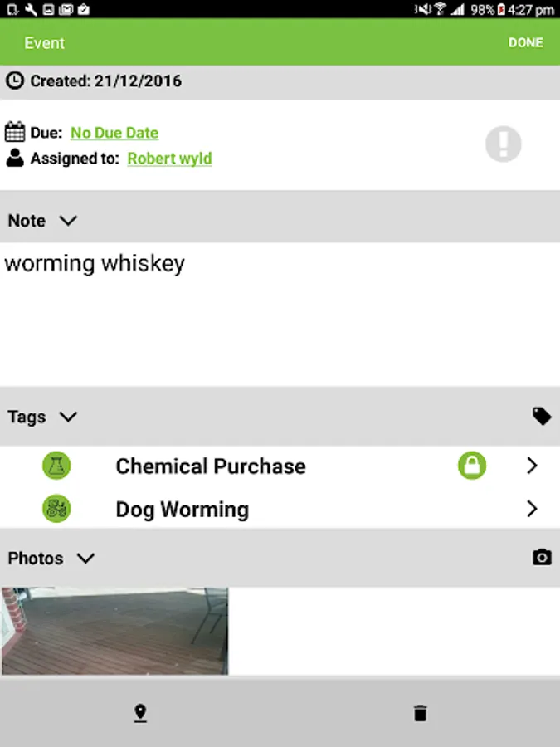Screen dimensions: 560x747
Task: Collapse the Note section chevron
Action: [x=68, y=221]
